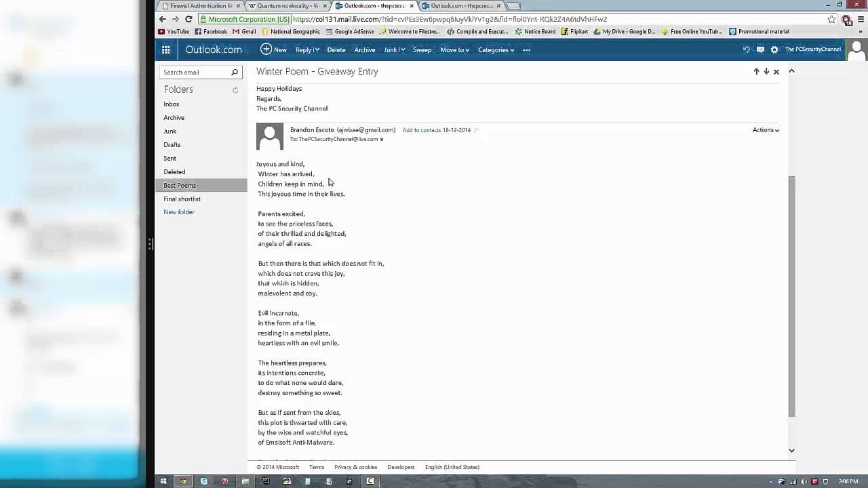Viewport: 868px width, 488px height.
Task: Open more commands ellipsis menu
Action: (x=526, y=49)
